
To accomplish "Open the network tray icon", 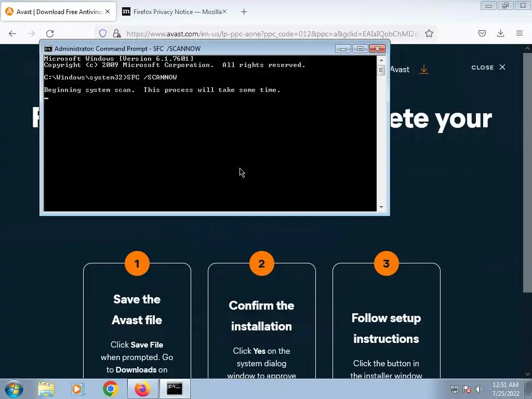I will pos(454,389).
